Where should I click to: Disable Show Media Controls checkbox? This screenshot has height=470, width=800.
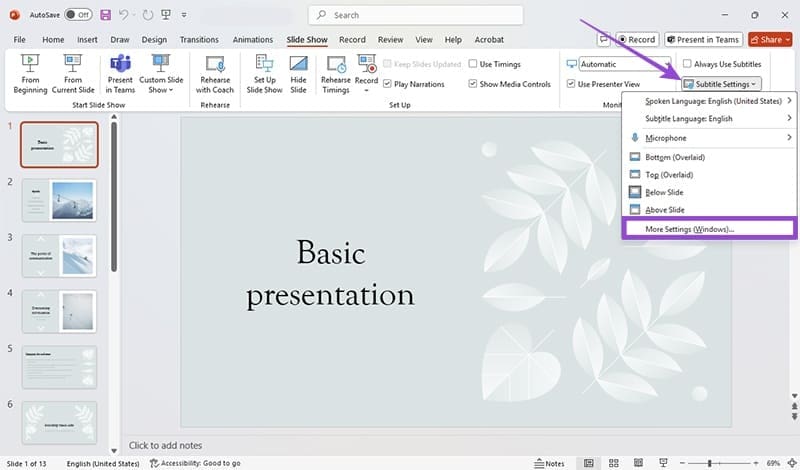point(472,84)
